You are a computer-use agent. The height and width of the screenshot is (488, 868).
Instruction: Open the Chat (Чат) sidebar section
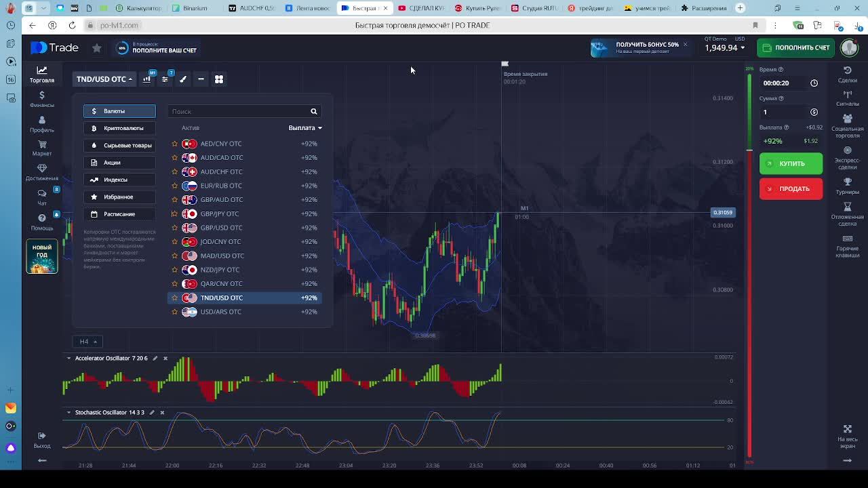tap(41, 197)
